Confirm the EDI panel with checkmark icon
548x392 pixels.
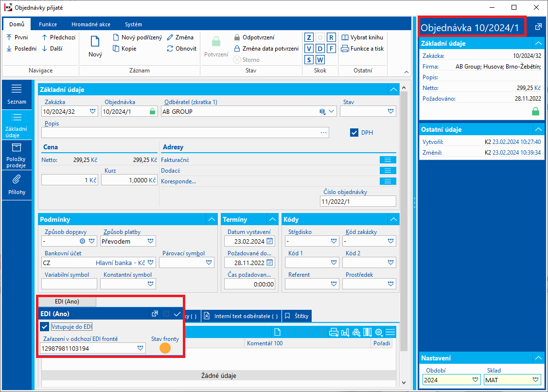coord(177,314)
